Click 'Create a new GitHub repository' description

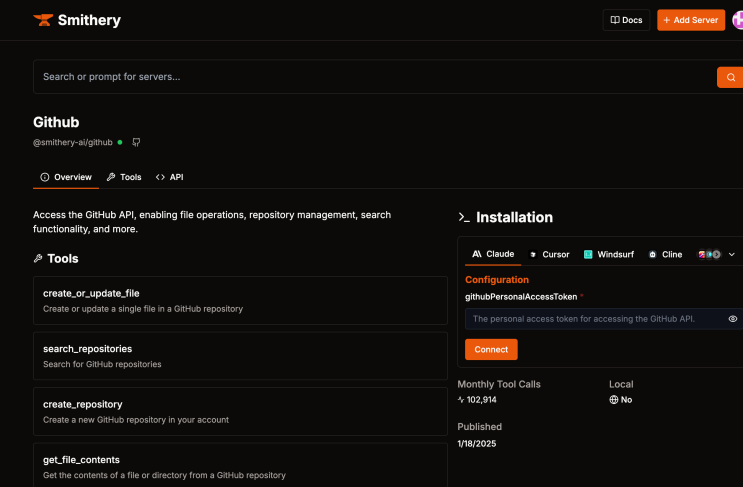pos(136,420)
